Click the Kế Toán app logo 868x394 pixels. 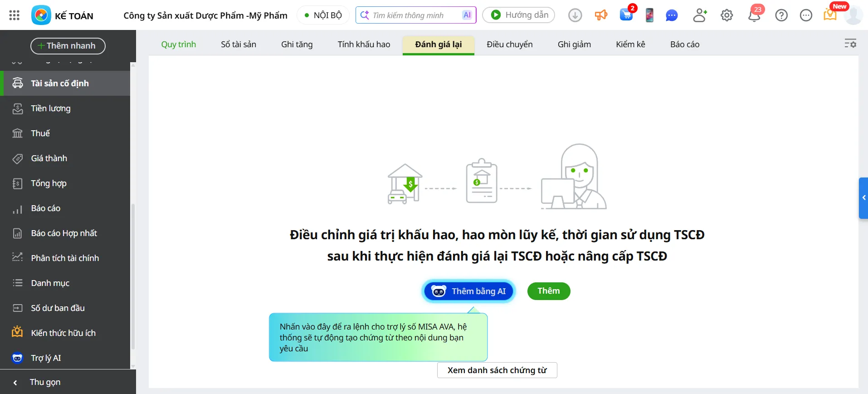(41, 15)
